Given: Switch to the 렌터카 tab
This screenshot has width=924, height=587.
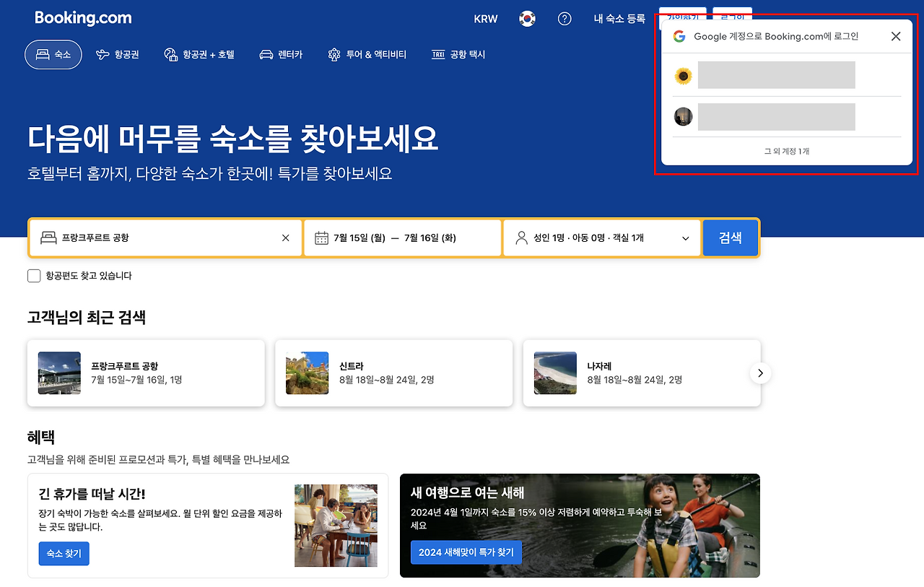Looking at the screenshot, I should (x=281, y=54).
